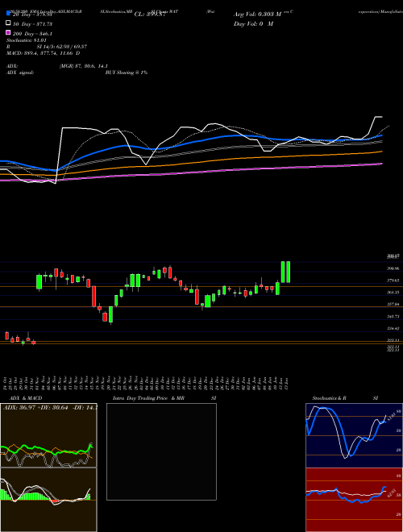Click the 345.73 price axis label
403x532 pixels.
393,316
